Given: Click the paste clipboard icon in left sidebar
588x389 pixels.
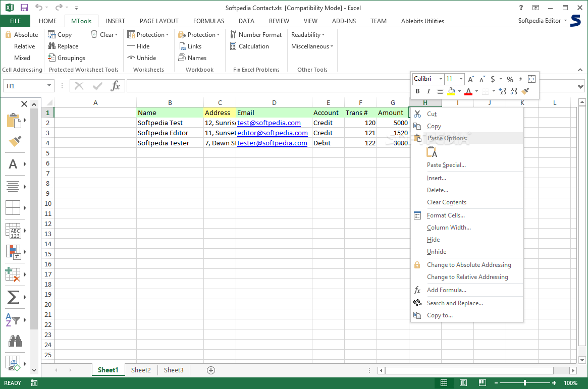Looking at the screenshot, I should tap(14, 120).
